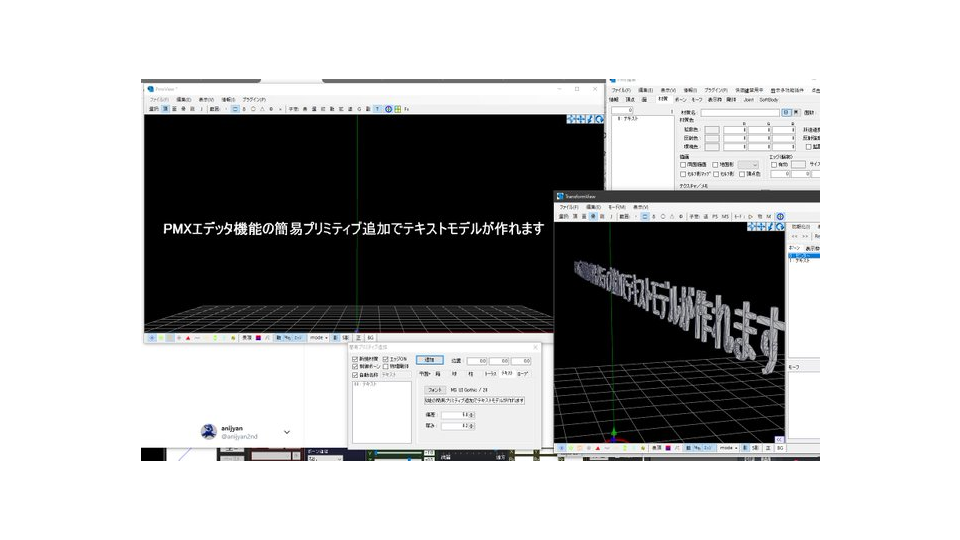
Task: Switch to 頂点 tab in PMX editor window
Action: tap(630, 100)
